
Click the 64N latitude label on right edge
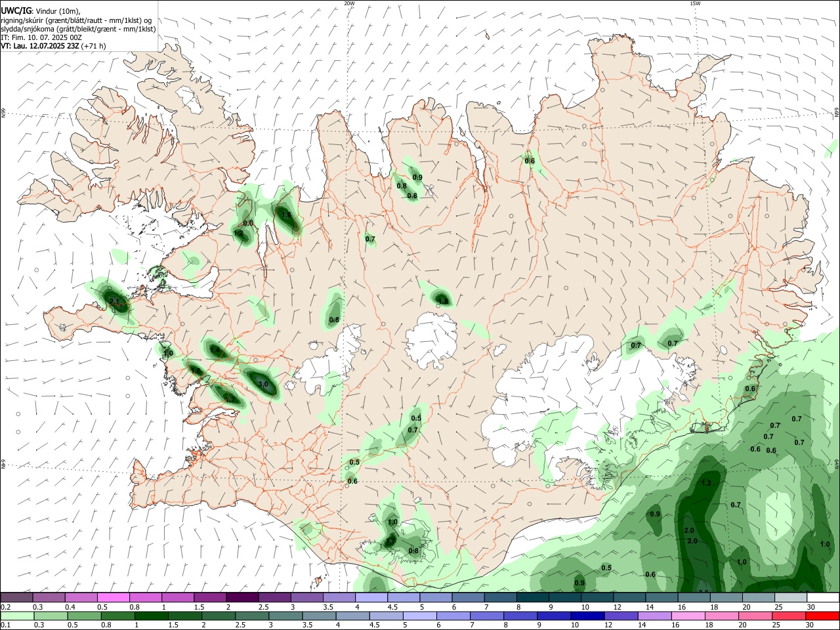837,465
